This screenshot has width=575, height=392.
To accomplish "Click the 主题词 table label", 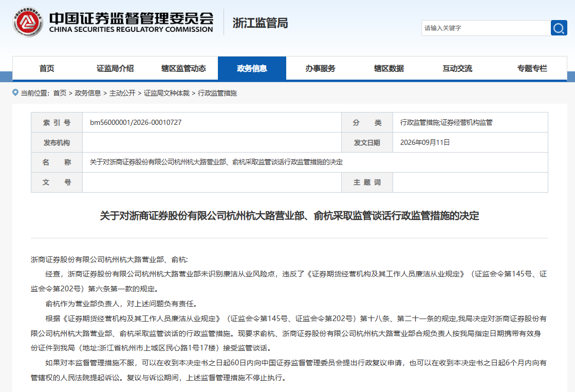I will click(367, 182).
